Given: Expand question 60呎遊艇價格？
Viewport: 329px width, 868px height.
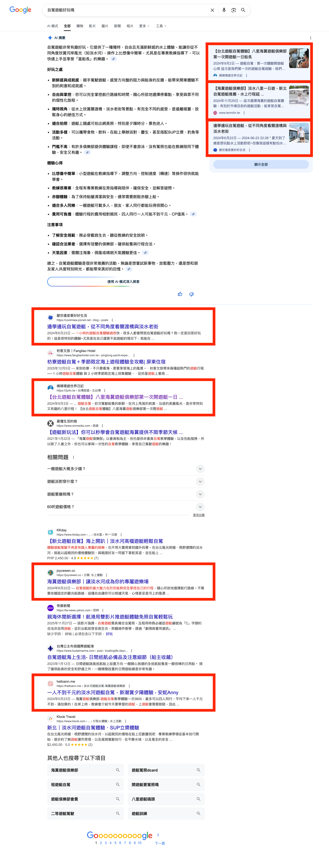Looking at the screenshot, I should (x=200, y=507).
